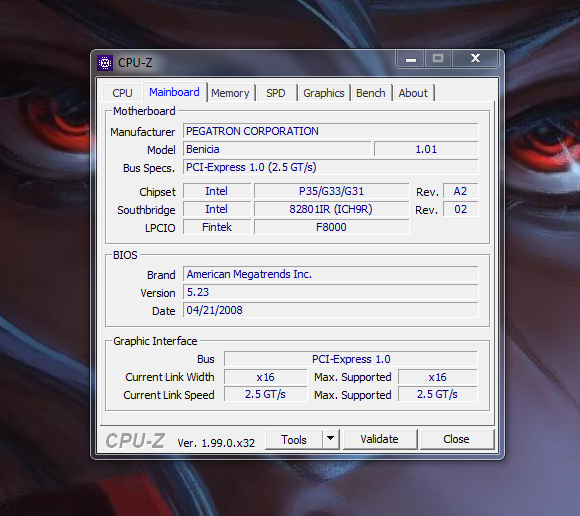Viewport: 580px width, 516px height.
Task: Click the BIOS version 5.23 field
Action: pos(331,292)
